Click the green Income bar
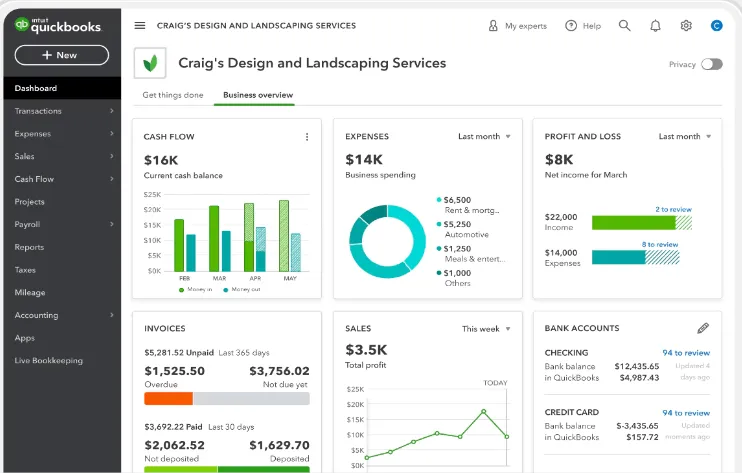This screenshot has width=742, height=473. (634, 223)
